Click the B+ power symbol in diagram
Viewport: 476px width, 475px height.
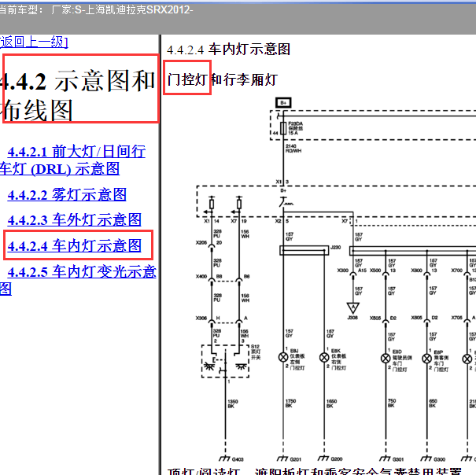tap(283, 102)
